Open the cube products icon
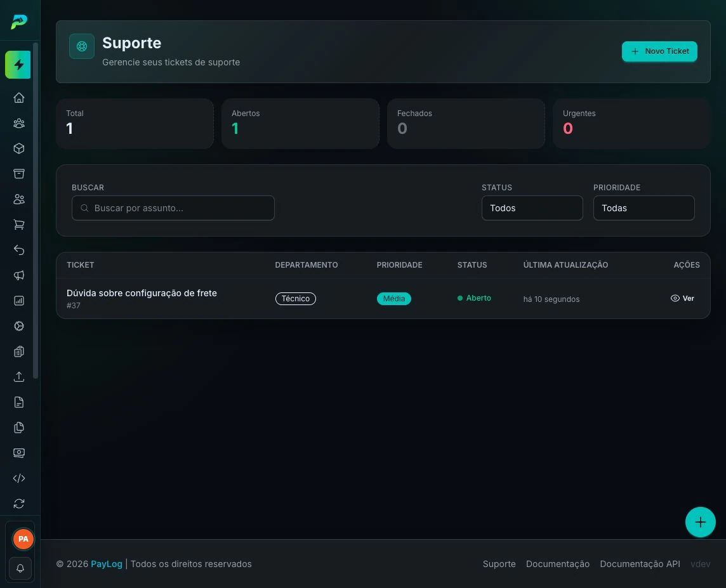 19,148
